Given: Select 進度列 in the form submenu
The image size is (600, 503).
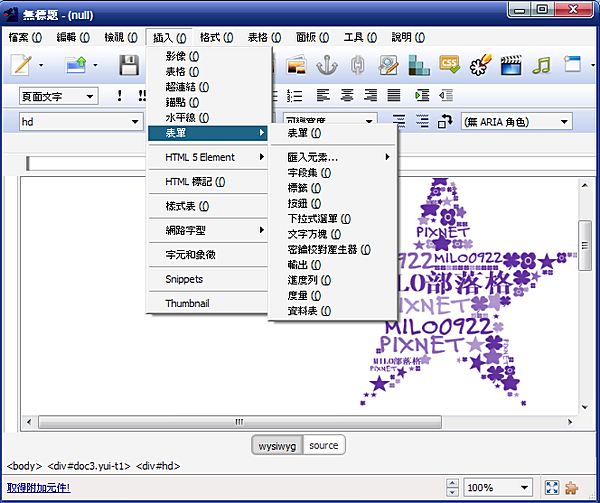Looking at the screenshot, I should pos(332,280).
